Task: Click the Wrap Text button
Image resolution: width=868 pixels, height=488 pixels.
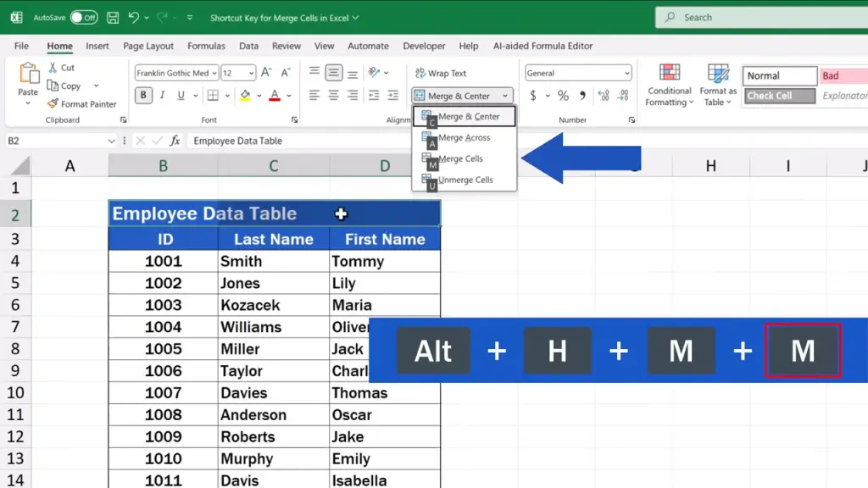Action: pyautogui.click(x=441, y=74)
